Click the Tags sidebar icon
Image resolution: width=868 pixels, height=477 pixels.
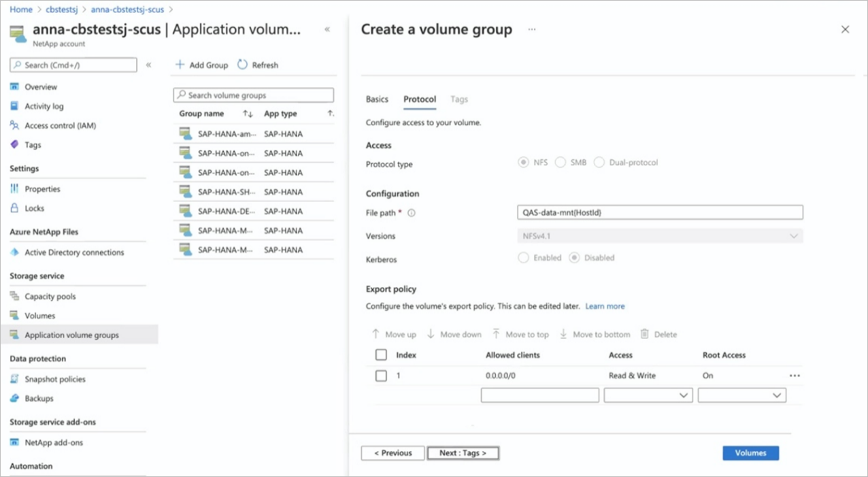(14, 145)
